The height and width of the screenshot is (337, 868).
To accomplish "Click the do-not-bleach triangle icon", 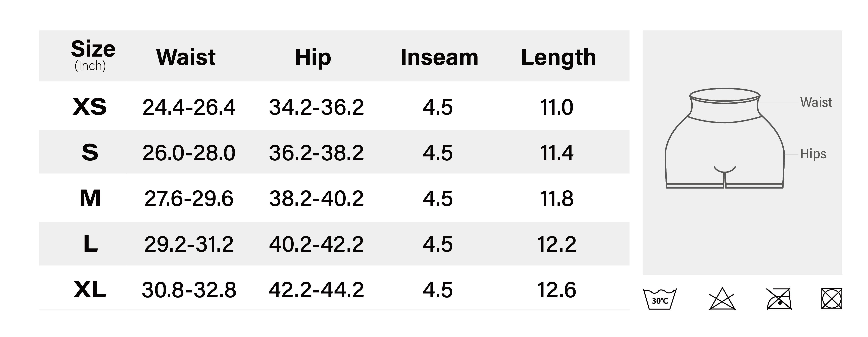I will click(722, 299).
